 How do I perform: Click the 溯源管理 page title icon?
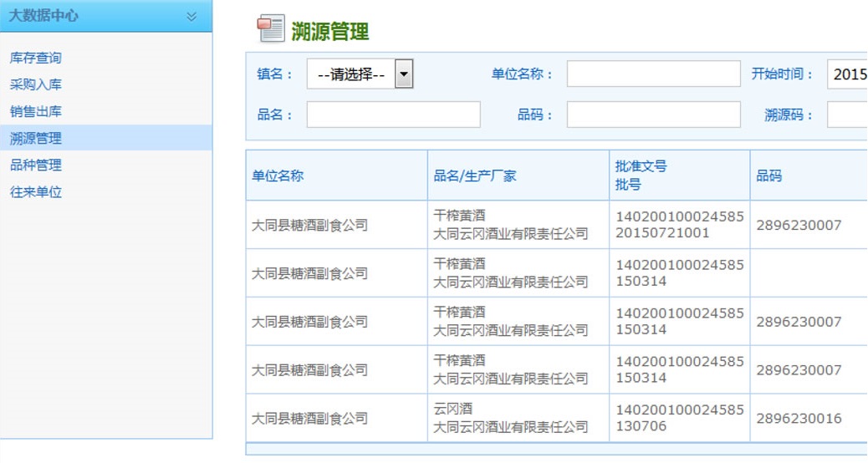(x=271, y=29)
